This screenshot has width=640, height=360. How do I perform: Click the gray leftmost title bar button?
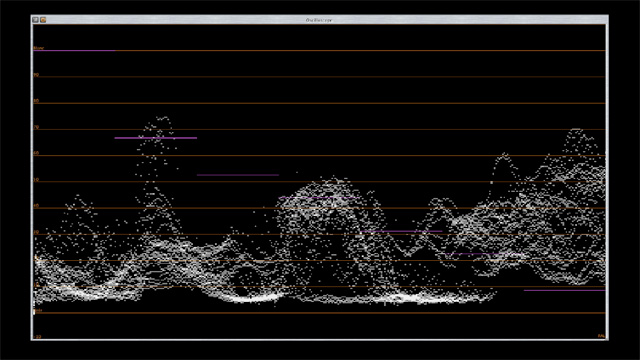(x=36, y=20)
